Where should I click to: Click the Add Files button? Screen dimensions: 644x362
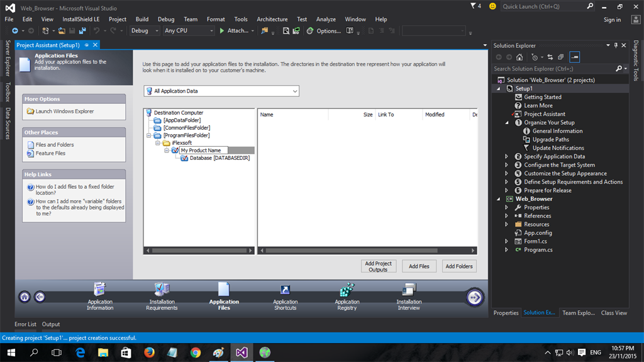(x=419, y=266)
